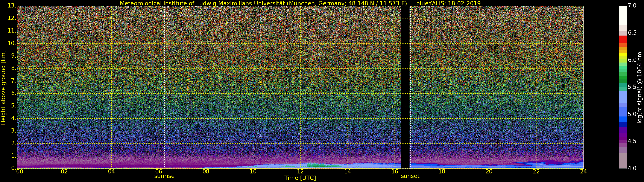Click the white segment at the colorbar top

pyautogui.click(x=623, y=15)
